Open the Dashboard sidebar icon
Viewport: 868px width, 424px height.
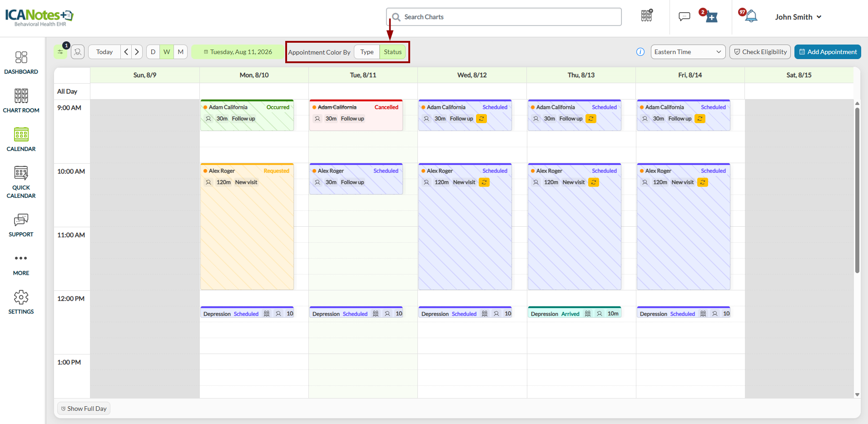click(21, 57)
